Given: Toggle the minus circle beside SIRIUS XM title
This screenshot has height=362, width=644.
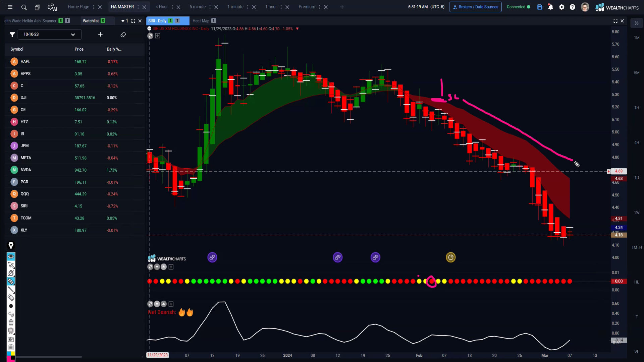Looking at the screenshot, I should click(x=149, y=29).
